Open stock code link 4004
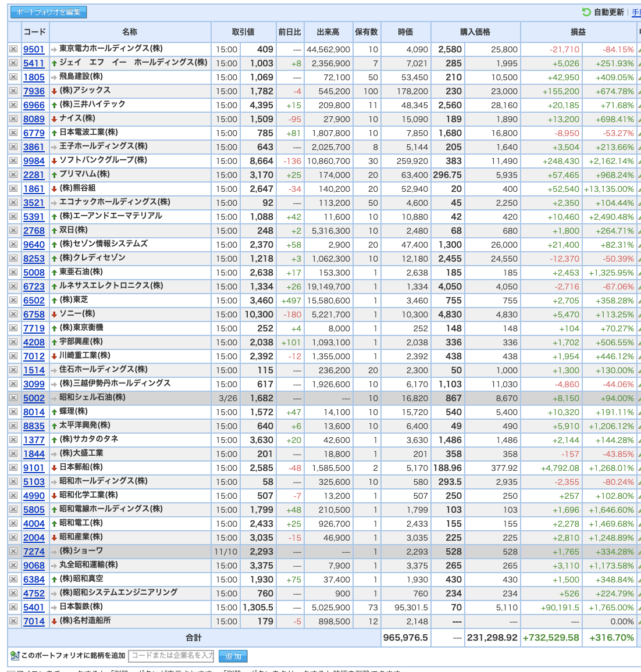 (x=34, y=524)
